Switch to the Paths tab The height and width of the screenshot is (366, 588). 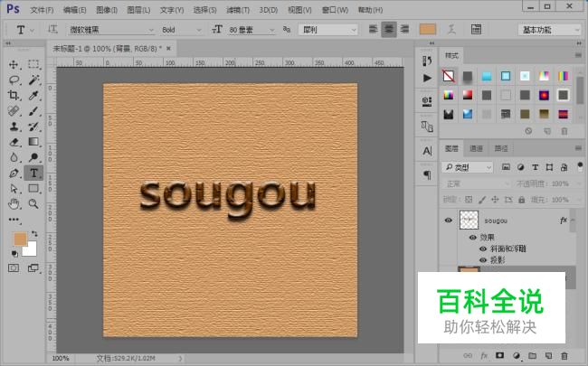pos(501,149)
